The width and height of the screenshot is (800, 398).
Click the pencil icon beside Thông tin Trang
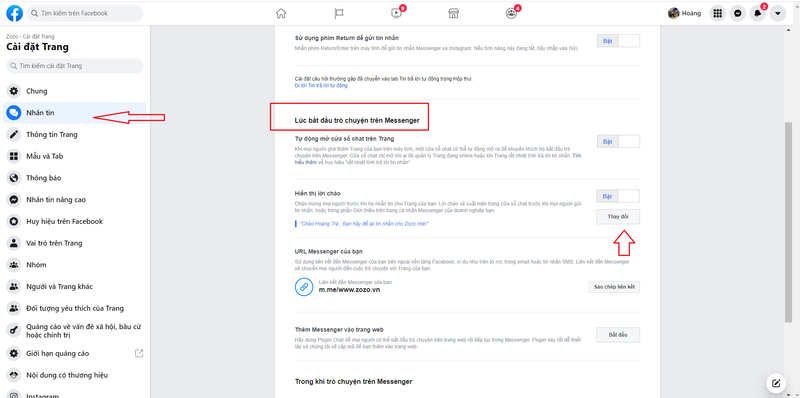14,135
